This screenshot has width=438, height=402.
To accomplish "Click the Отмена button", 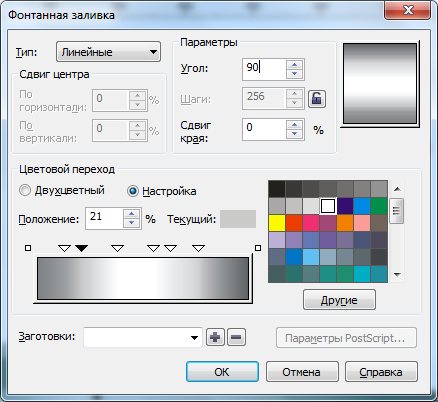I will (x=302, y=372).
